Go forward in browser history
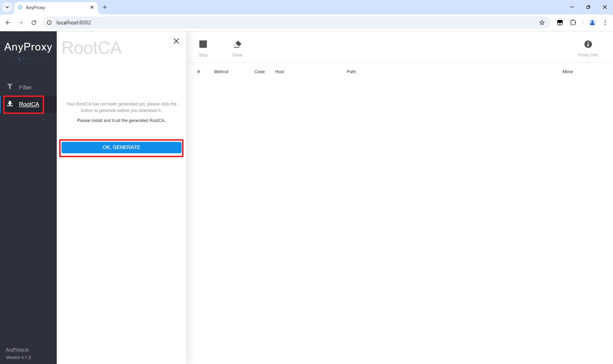 [x=21, y=22]
